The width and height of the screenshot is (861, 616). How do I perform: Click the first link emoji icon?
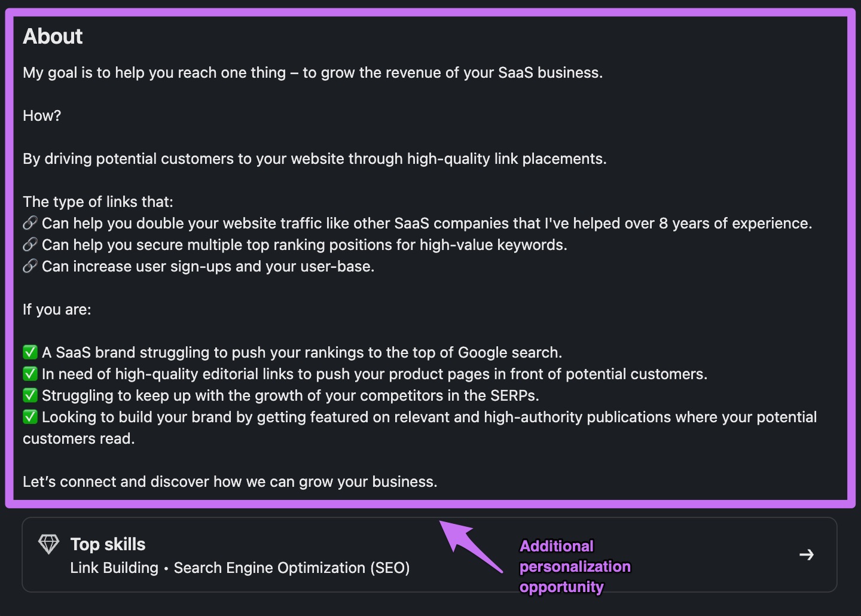(29, 222)
